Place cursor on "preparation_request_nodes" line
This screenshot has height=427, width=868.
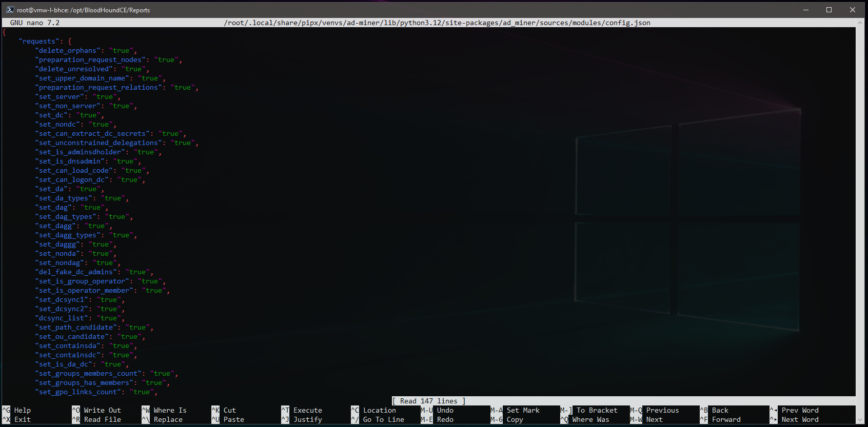(109, 60)
